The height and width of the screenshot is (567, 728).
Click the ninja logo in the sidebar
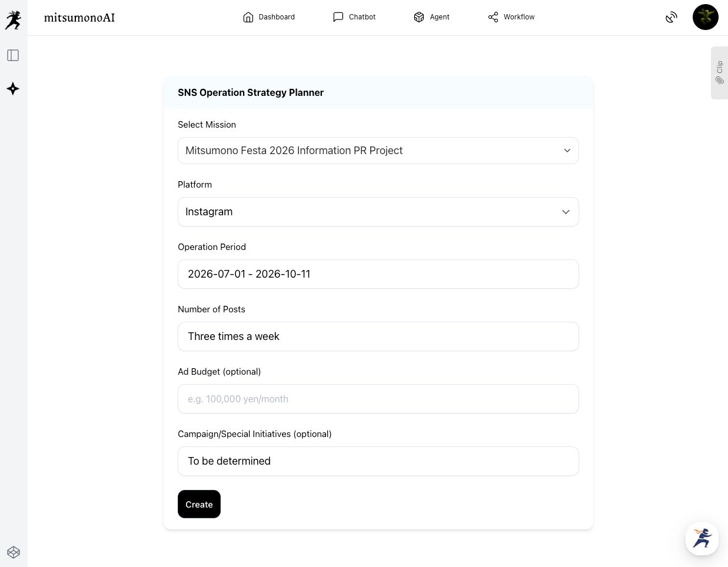pyautogui.click(x=13, y=20)
